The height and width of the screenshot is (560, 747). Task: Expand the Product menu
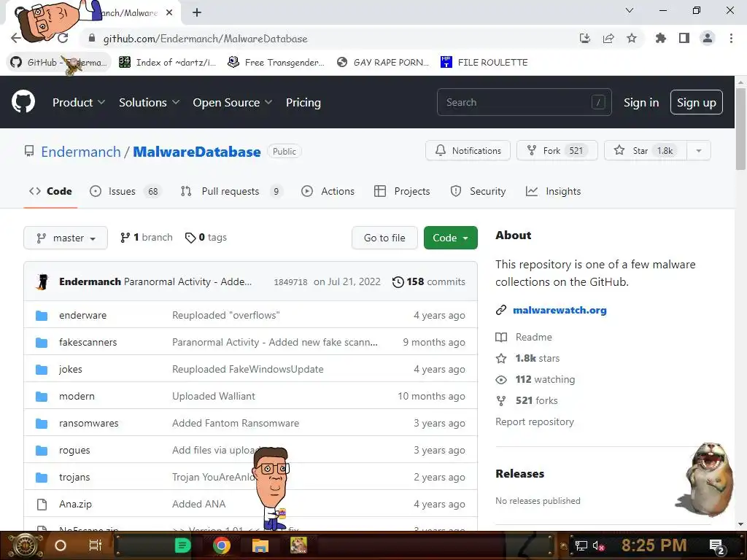point(79,102)
